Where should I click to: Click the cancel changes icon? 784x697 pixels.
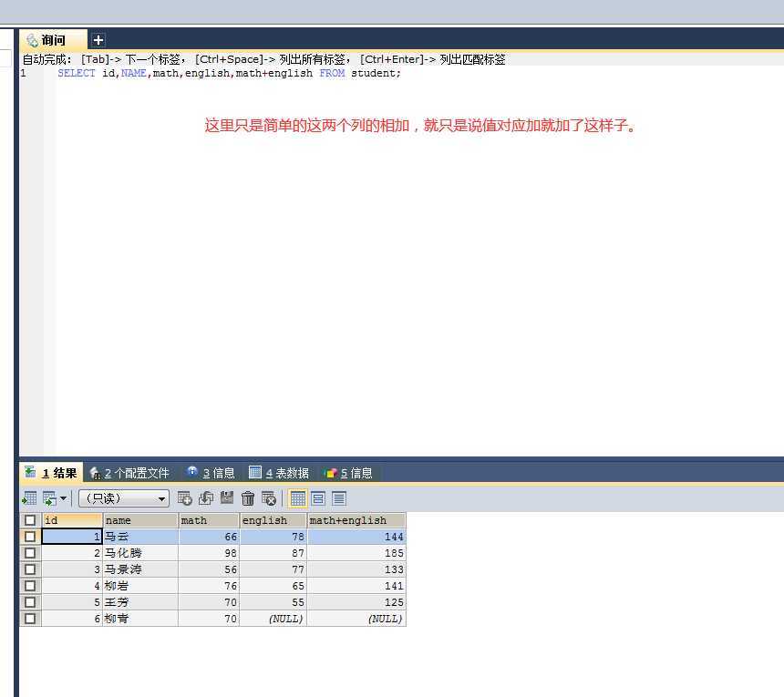tap(269, 498)
